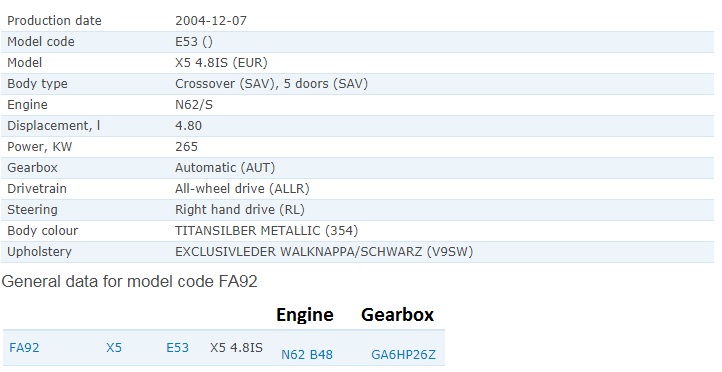This screenshot has width=722, height=372.
Task: Open the GA6HP26Z gearbox link
Action: [x=403, y=355]
